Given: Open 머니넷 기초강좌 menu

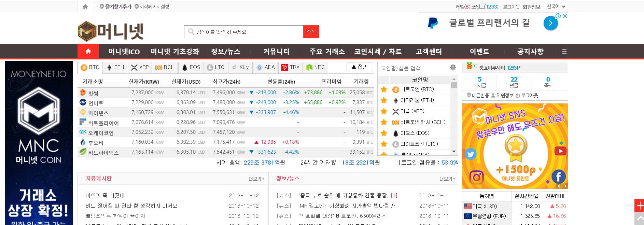Looking at the screenshot, I should coord(175,52).
